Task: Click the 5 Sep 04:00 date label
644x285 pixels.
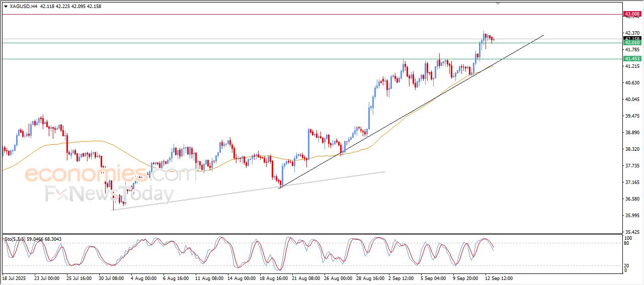Action: pos(434,277)
